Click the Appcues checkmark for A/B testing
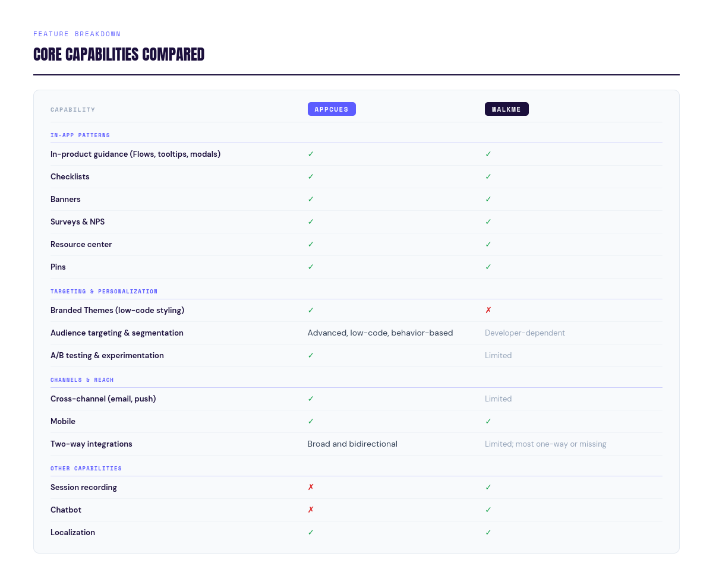Screen dimensions: 713x588 (311, 356)
